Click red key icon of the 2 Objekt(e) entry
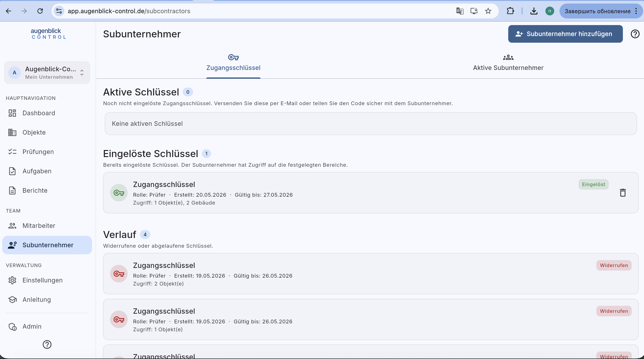 pos(119,274)
